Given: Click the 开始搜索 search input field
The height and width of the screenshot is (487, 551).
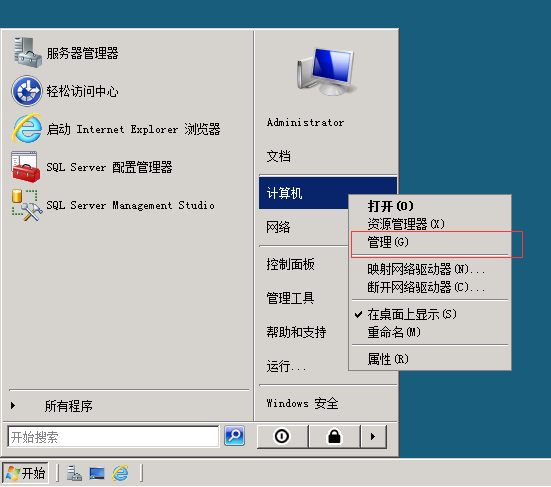Looking at the screenshot, I should tap(113, 437).
